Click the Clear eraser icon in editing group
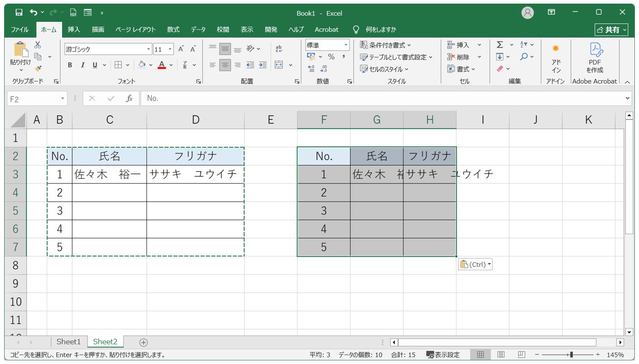Image resolution: width=639 pixels, height=364 pixels. coord(499,69)
